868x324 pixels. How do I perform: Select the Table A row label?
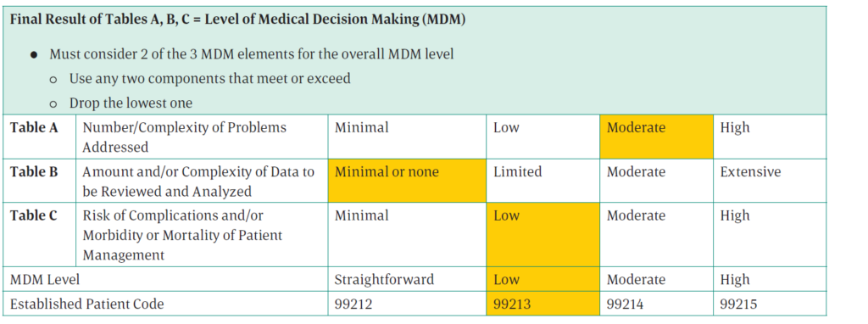[x=34, y=128]
